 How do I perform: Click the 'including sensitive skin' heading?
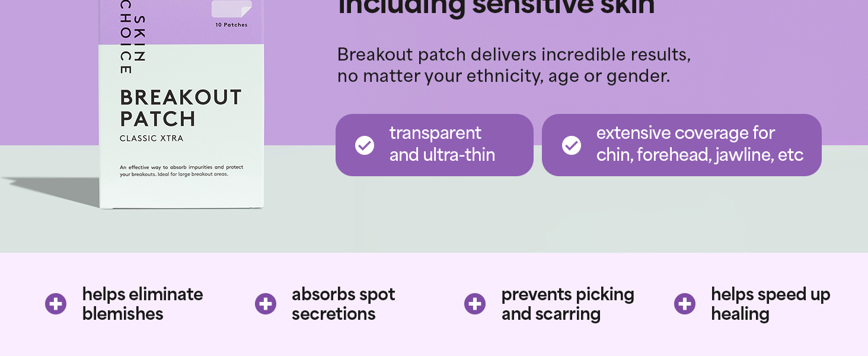point(496,8)
